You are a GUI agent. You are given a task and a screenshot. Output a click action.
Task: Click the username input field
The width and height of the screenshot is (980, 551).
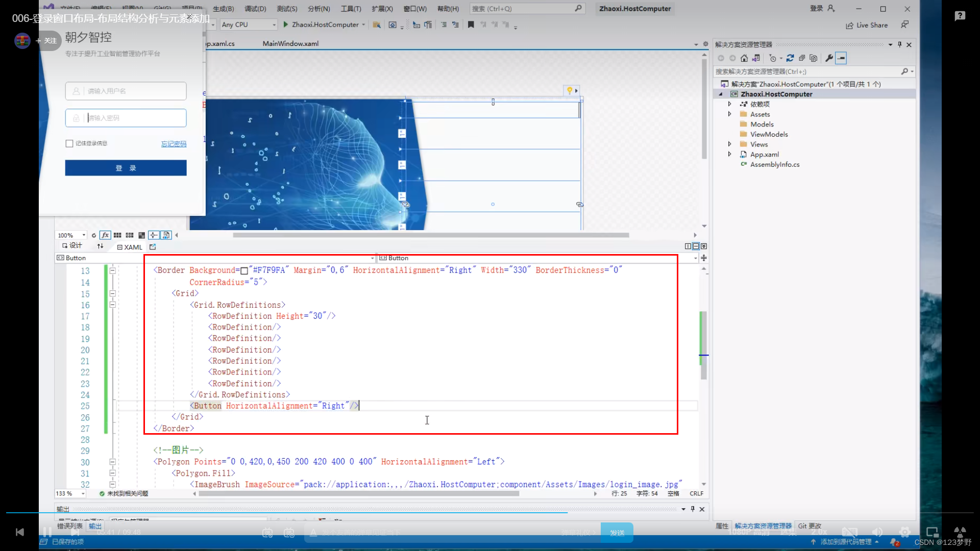(x=126, y=91)
